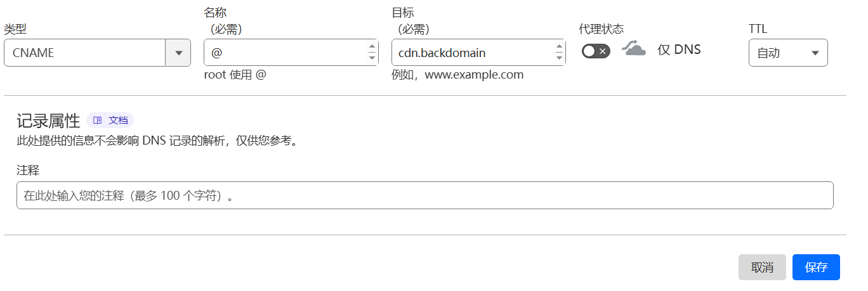Click the 记录属性 section heading

[x=48, y=120]
